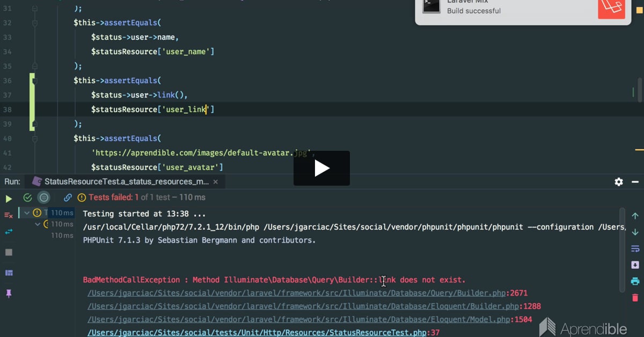Screen dimensions: 644x337
Task: Open the restore layout icon in Run sidebar
Action: click(9, 273)
